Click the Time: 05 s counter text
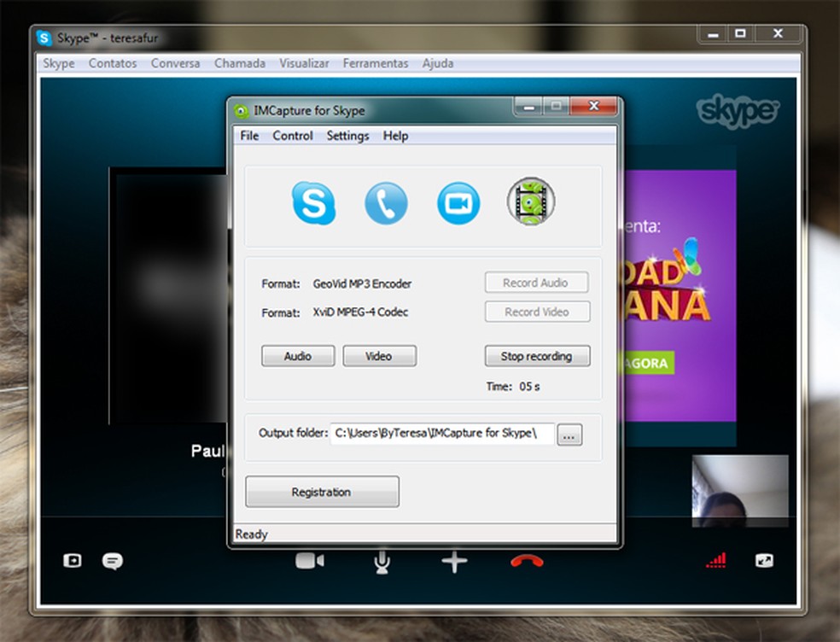Image resolution: width=840 pixels, height=642 pixels. [x=513, y=387]
